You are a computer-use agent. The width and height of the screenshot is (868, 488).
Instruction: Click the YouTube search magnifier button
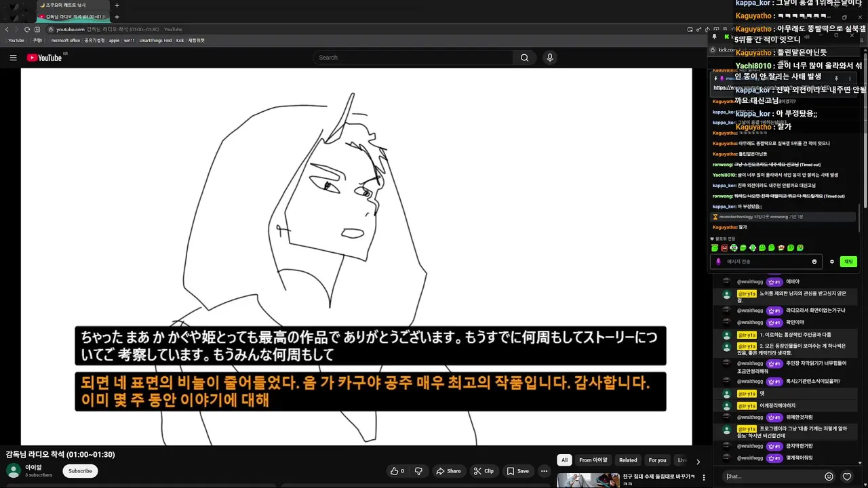pos(524,58)
